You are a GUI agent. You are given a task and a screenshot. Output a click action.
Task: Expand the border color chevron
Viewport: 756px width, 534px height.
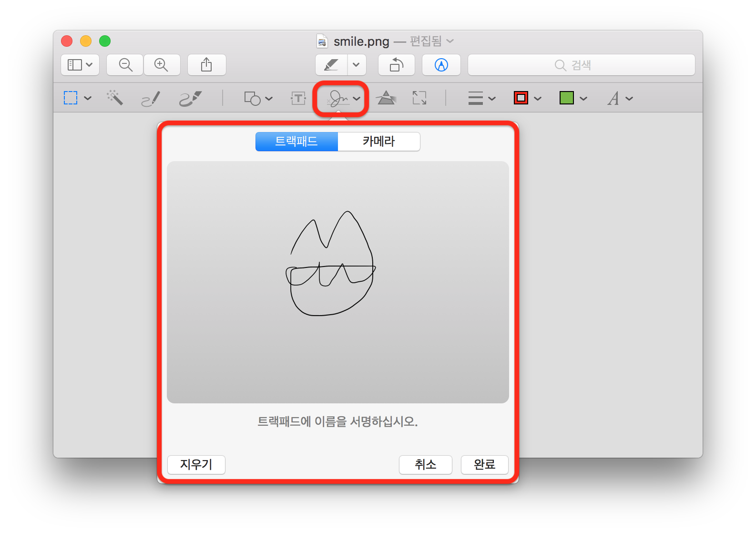point(538,99)
